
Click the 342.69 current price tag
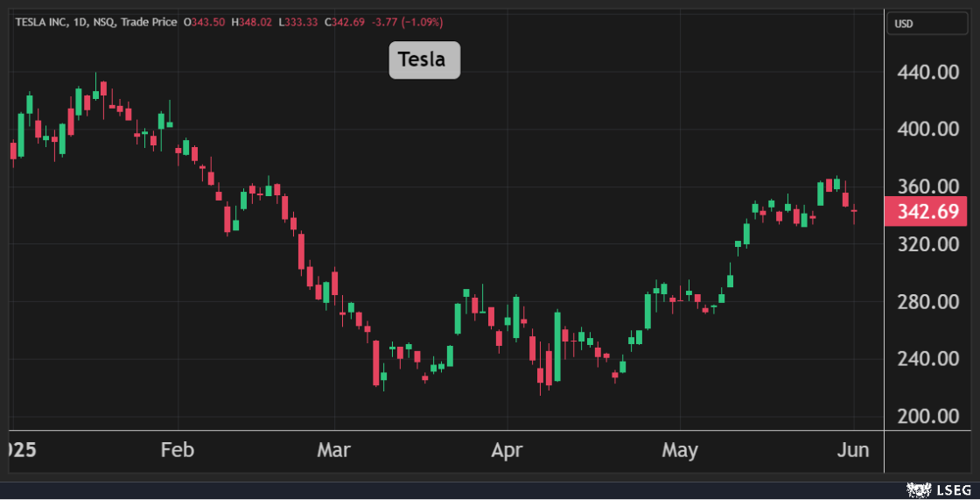pyautogui.click(x=926, y=212)
